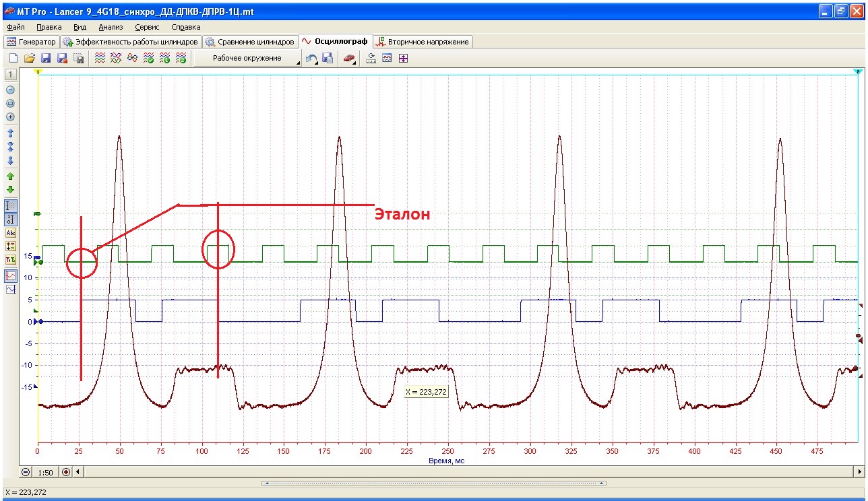
Task: Click the save-as red floppy icon
Action: [63, 59]
